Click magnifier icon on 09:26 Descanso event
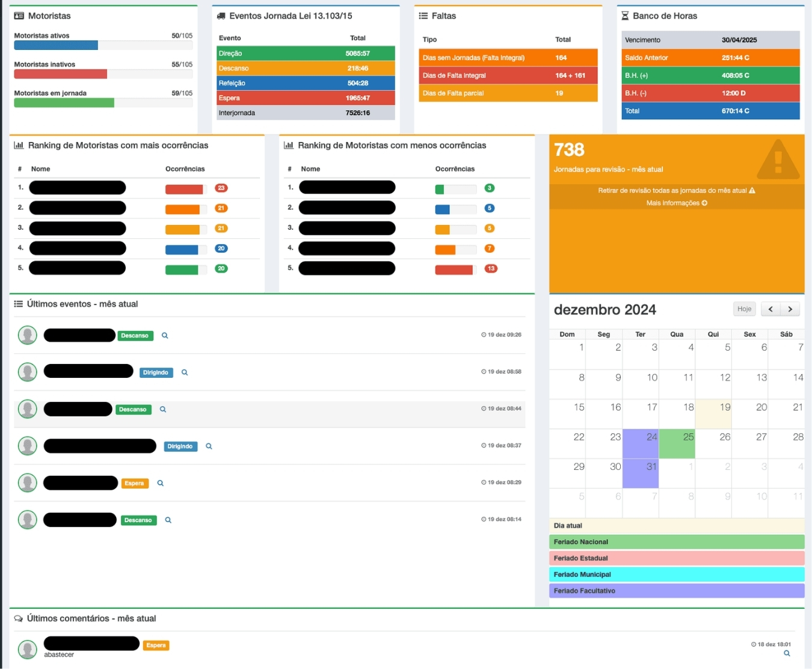Screen dimensions: 812x669 [x=165, y=336]
